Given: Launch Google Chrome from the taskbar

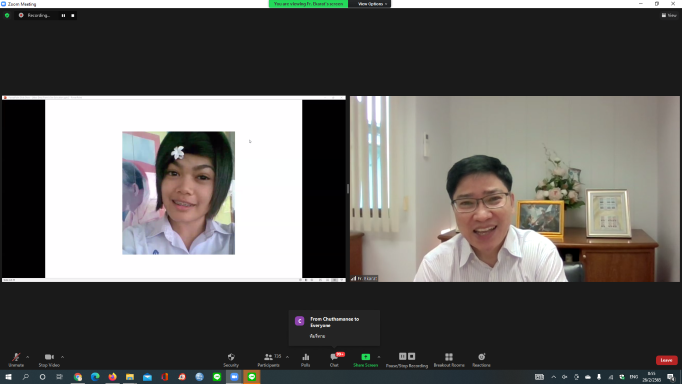Looking at the screenshot, I should pyautogui.click(x=78, y=377).
